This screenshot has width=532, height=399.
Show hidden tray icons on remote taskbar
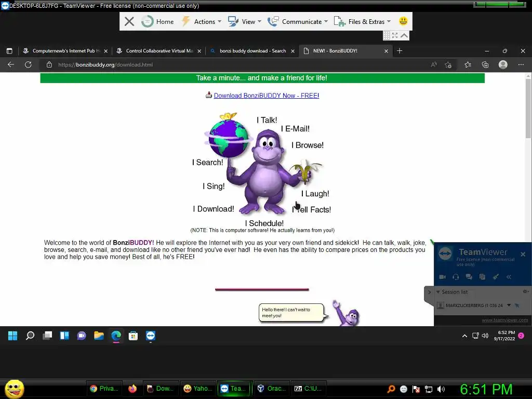464,336
